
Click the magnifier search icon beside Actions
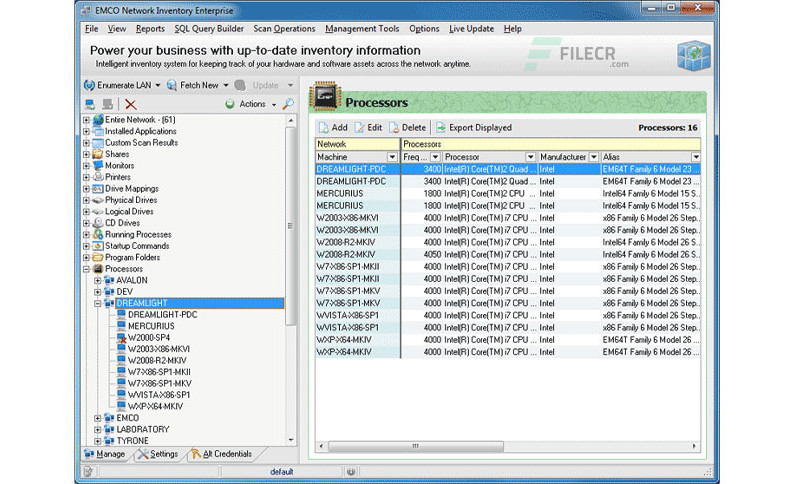(x=288, y=104)
